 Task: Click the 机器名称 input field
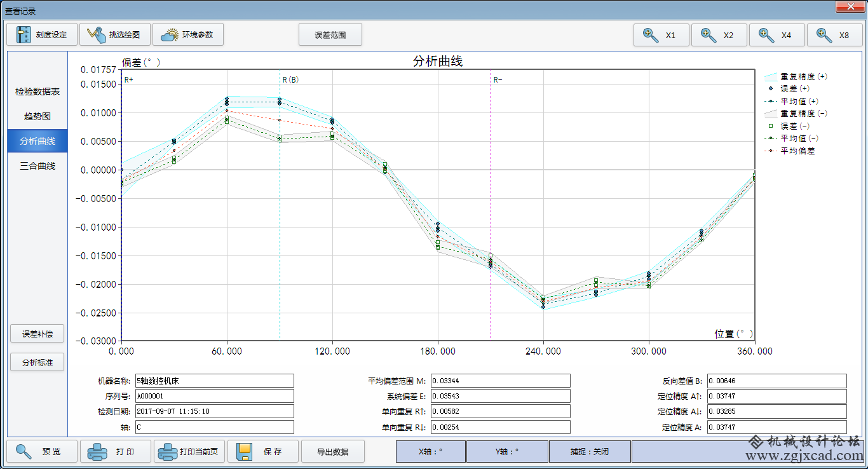click(x=215, y=381)
